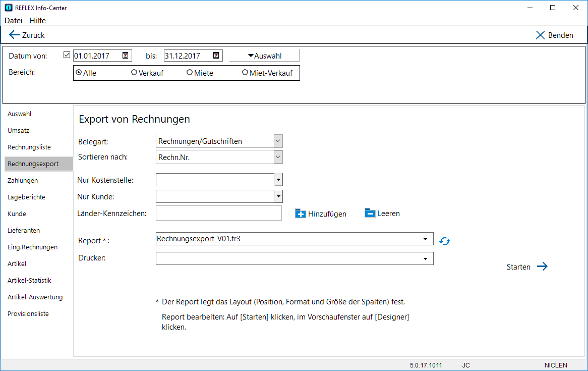This screenshot has height=371, width=588.
Task: Select the Miet-Verkauf radio button
Action: click(x=245, y=73)
